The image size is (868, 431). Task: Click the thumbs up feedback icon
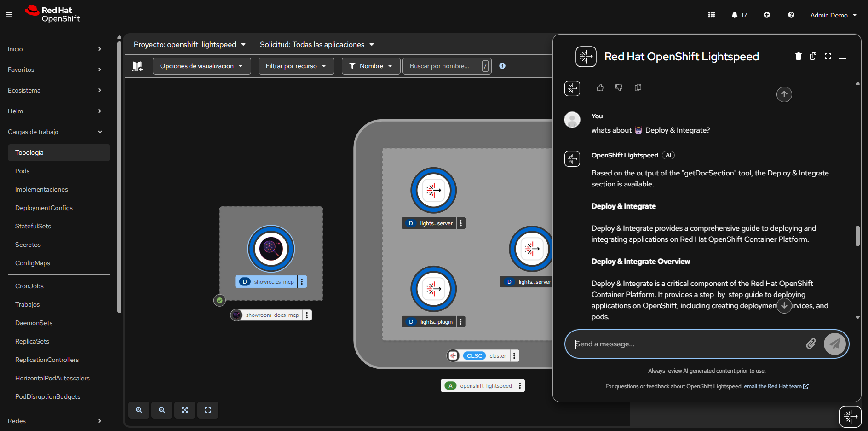coord(600,87)
